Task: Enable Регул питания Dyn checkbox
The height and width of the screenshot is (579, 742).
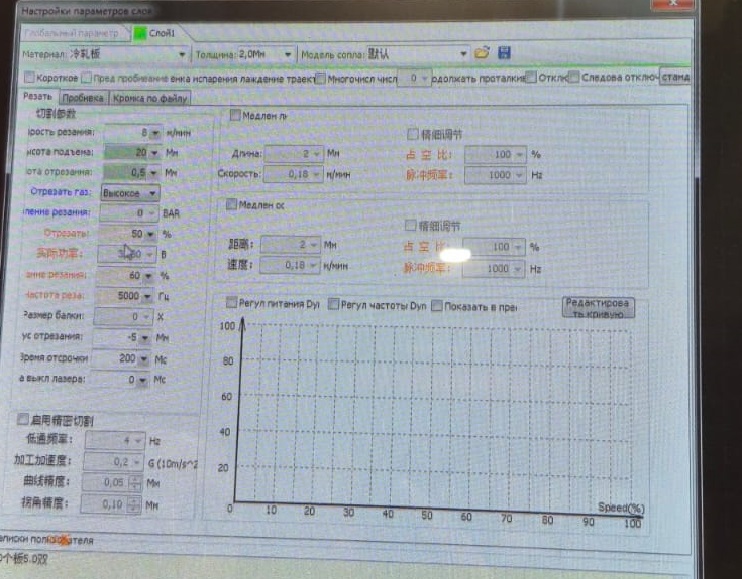Action: 231,302
